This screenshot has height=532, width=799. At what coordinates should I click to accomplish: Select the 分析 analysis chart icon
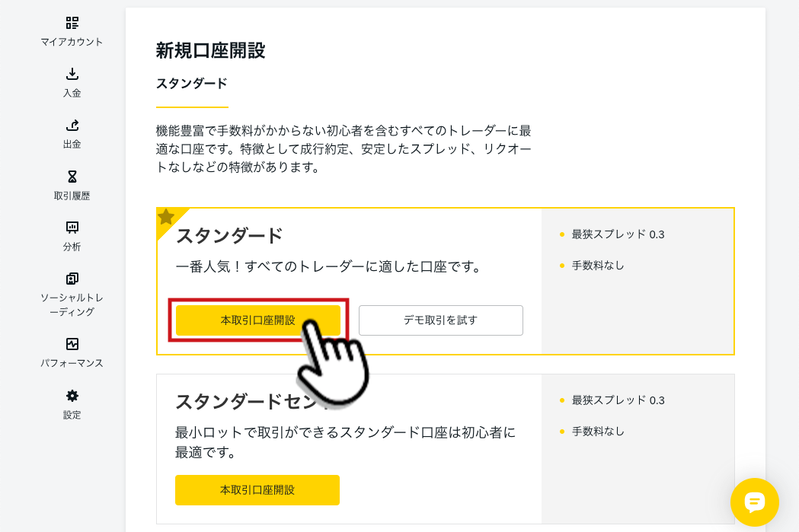(x=72, y=228)
